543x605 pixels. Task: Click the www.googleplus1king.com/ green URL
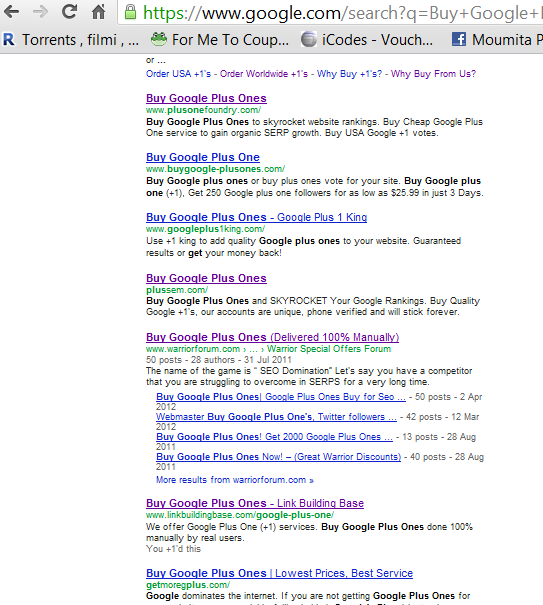(205, 229)
